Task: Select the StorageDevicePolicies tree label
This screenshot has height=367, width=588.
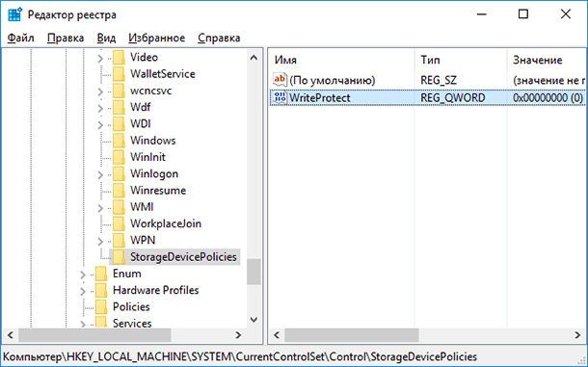Action: pyautogui.click(x=183, y=257)
